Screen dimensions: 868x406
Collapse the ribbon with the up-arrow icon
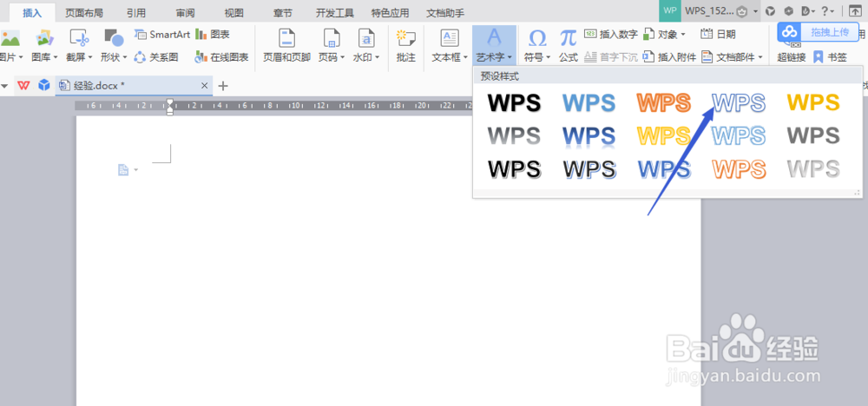(x=855, y=10)
